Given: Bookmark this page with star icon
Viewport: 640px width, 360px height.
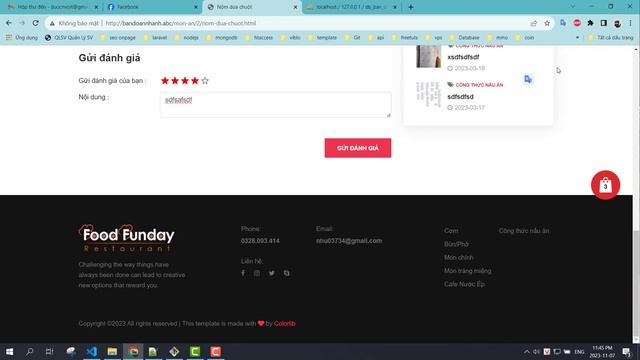Looking at the screenshot, I should 547,23.
